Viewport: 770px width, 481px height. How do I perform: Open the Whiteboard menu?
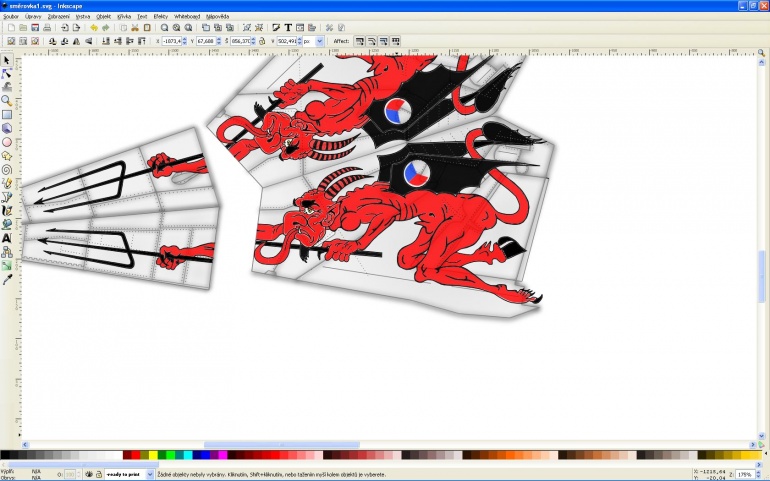(x=187, y=16)
